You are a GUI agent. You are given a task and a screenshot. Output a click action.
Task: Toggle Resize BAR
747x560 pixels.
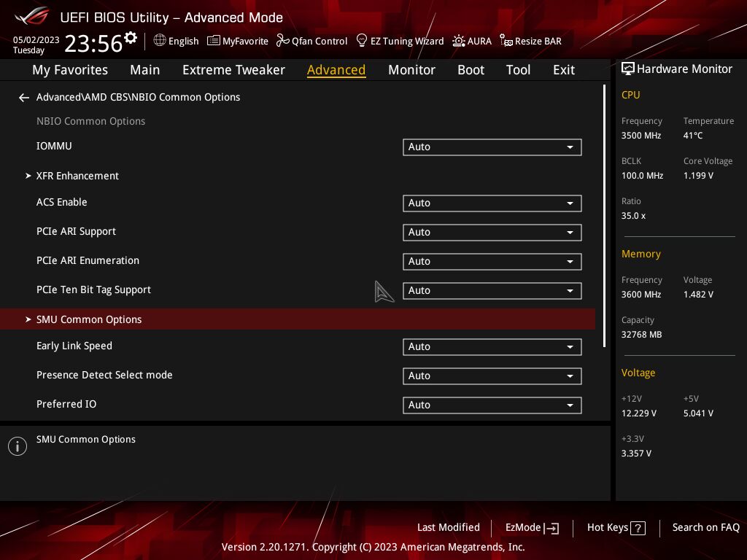tap(530, 41)
